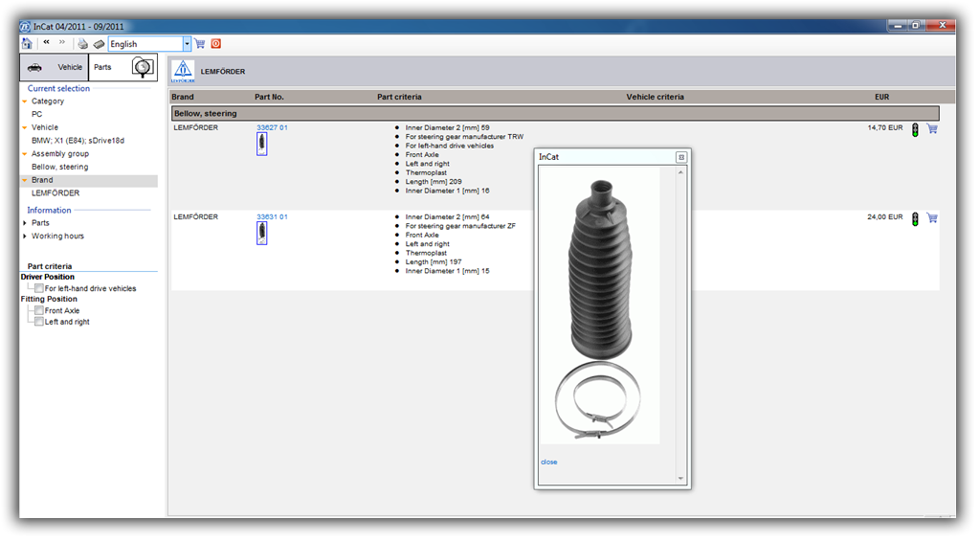Click the red power icon
Screen dimensions: 980x542
[x=216, y=44]
